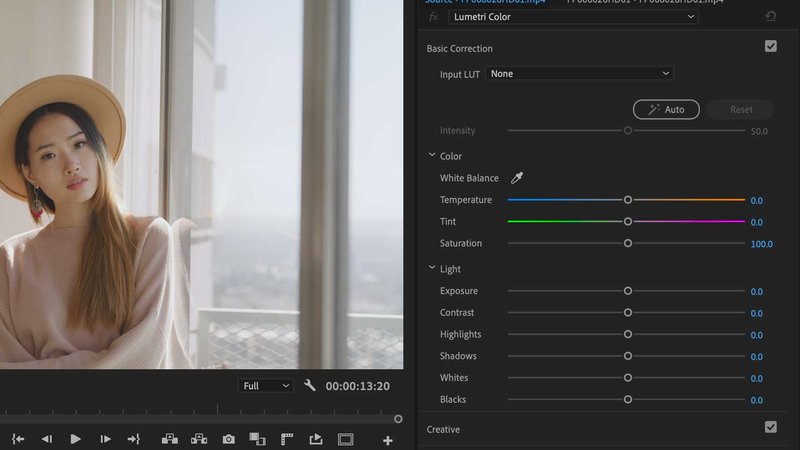Click the zoom scroll bar end handle

pos(398,419)
